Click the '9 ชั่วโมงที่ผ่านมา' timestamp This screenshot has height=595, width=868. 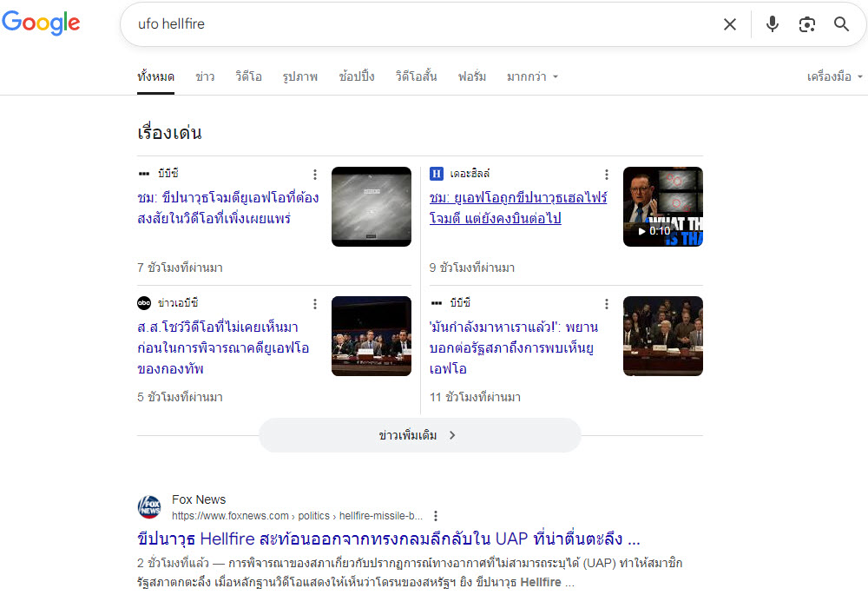[x=472, y=268]
